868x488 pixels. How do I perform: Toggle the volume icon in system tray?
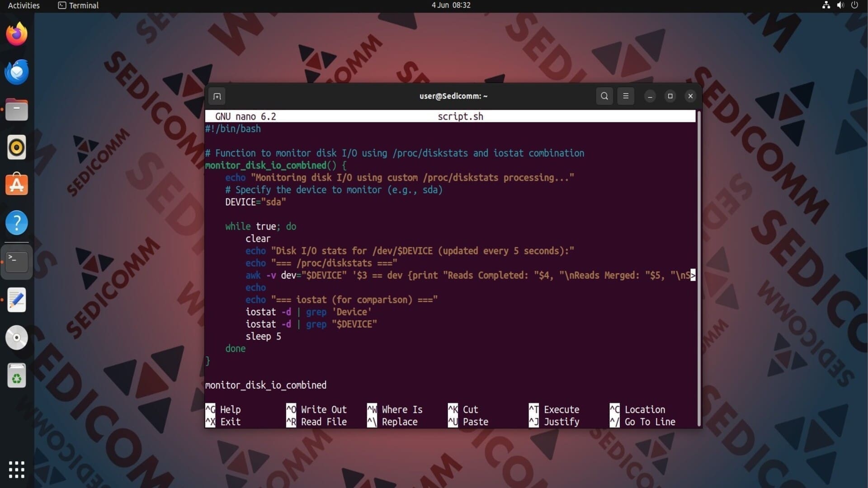[840, 5]
